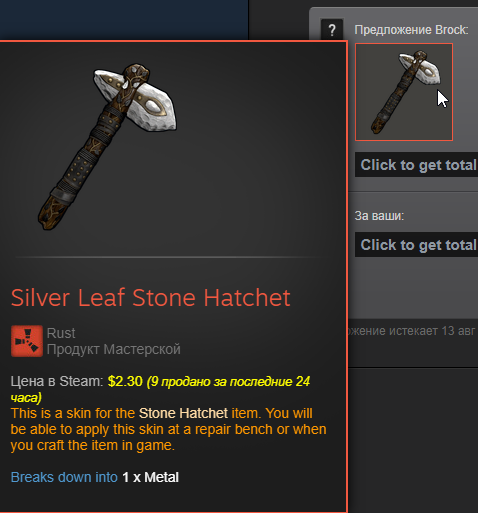Viewport: 478px width, 513px height.
Task: Click the question mark help icon
Action: tap(332, 30)
